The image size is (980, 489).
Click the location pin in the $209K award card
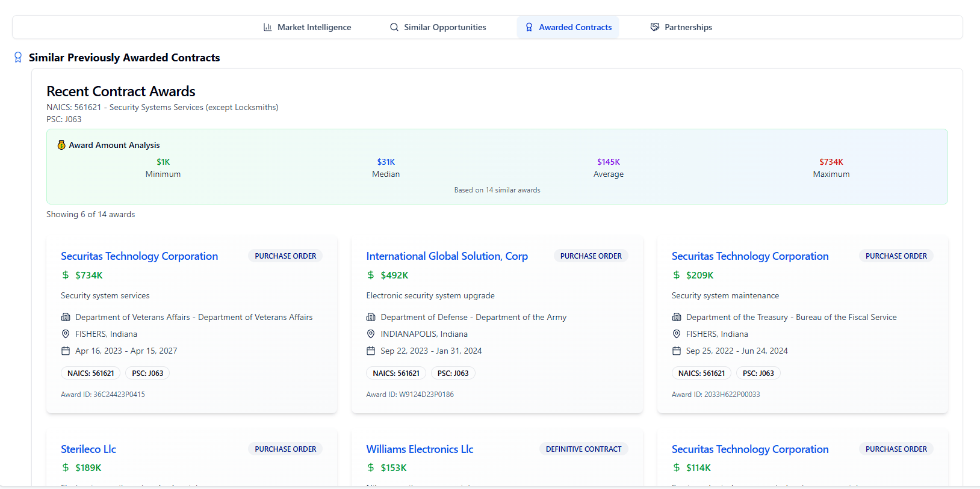(x=677, y=334)
